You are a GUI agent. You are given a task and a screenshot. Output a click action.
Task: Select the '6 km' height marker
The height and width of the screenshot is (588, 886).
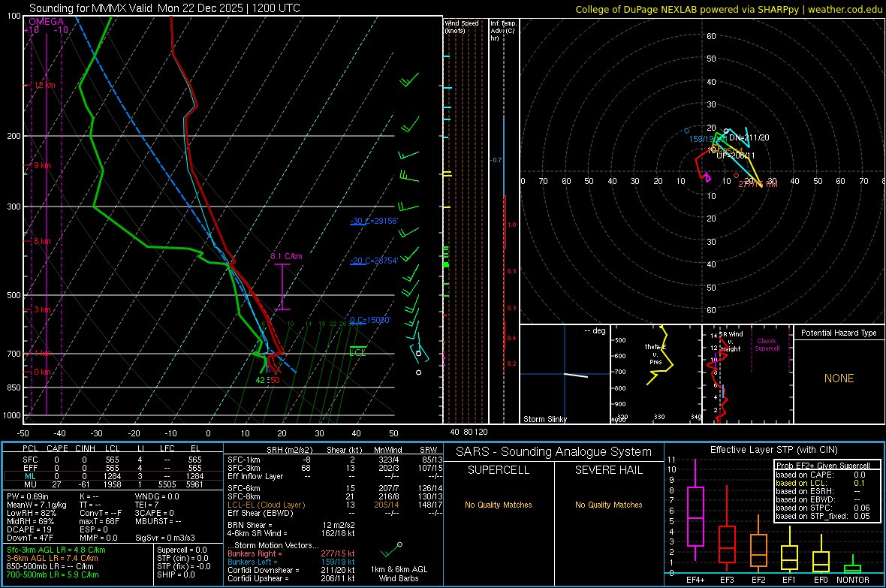(x=42, y=241)
